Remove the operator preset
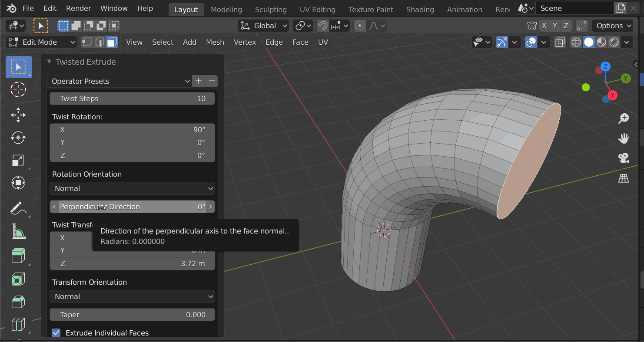The height and width of the screenshot is (342, 644). click(212, 81)
